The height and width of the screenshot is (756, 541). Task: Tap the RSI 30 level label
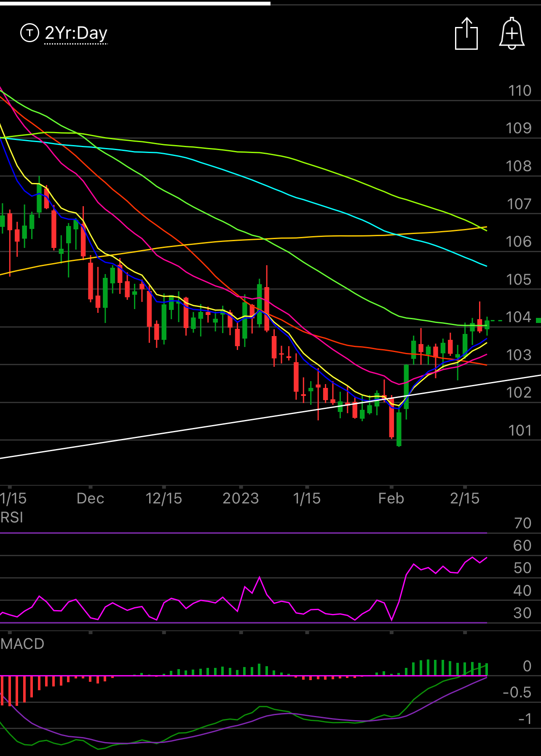522,613
